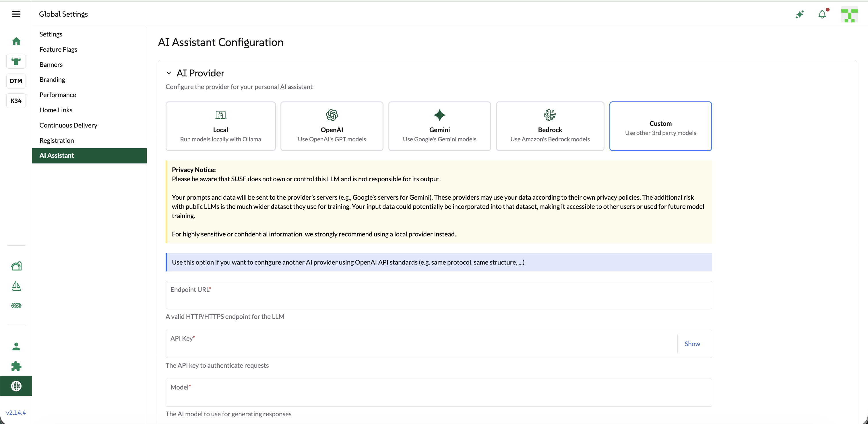868x424 pixels.
Task: Click the Gemini star icon
Action: (439, 115)
